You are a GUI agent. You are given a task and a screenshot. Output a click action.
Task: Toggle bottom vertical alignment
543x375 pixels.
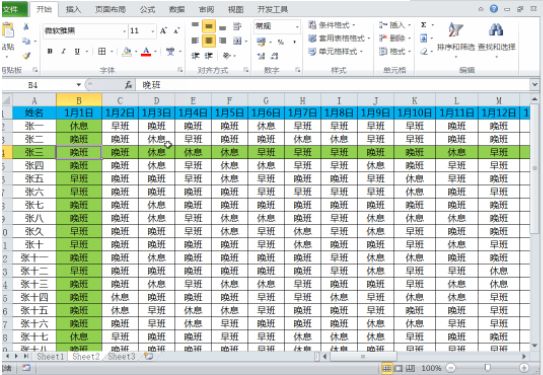pyautogui.click(x=223, y=26)
